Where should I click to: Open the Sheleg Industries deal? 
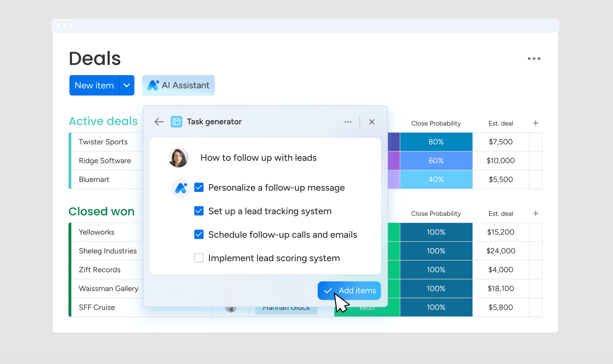108,251
